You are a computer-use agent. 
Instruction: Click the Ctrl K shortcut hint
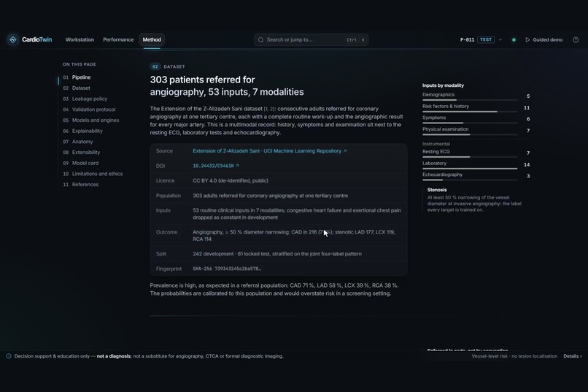point(355,39)
